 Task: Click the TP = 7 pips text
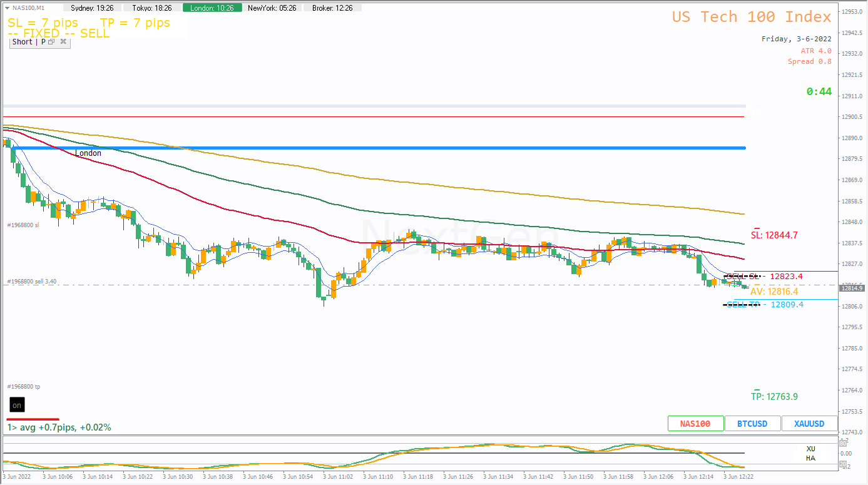click(x=135, y=23)
